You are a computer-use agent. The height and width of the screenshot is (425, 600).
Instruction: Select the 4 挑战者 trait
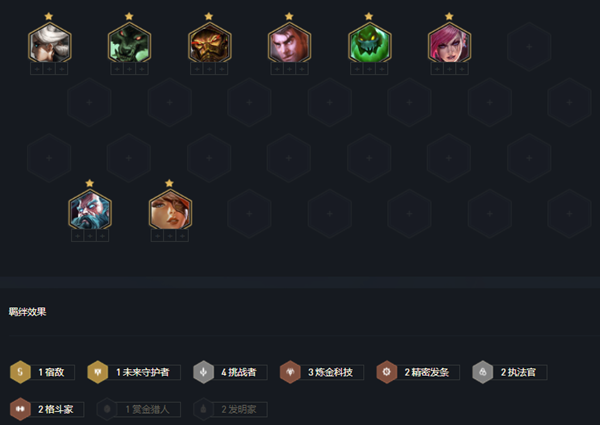[x=230, y=372]
